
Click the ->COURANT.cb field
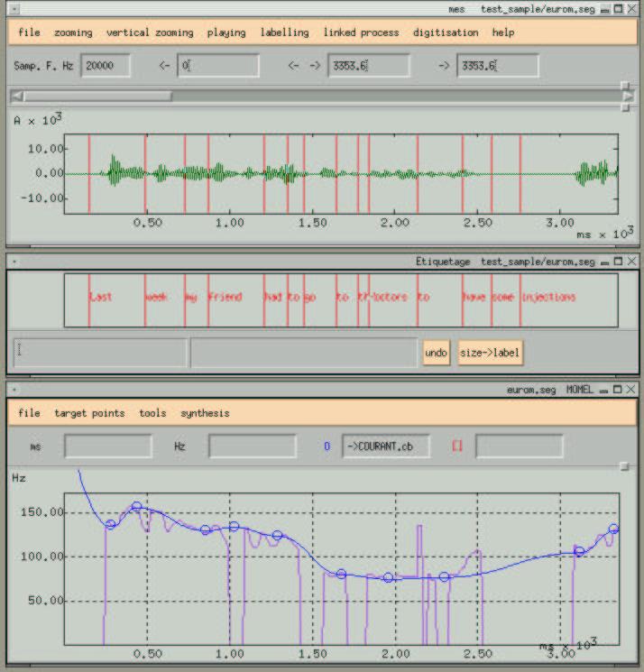click(386, 446)
